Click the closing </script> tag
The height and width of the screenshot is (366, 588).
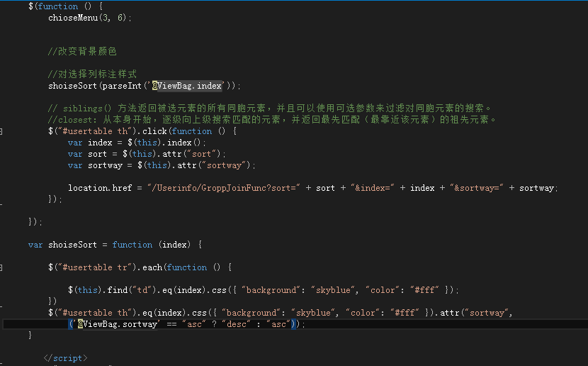(x=65, y=358)
